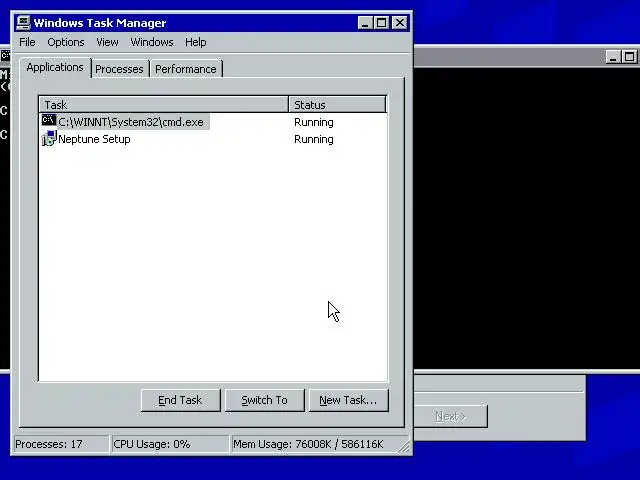Sort list by Status column header

pos(337,104)
